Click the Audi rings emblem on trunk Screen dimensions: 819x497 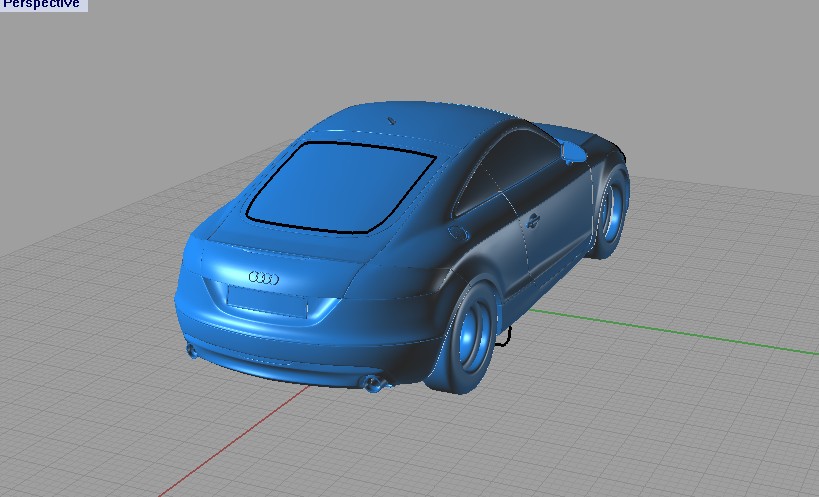[x=264, y=278]
